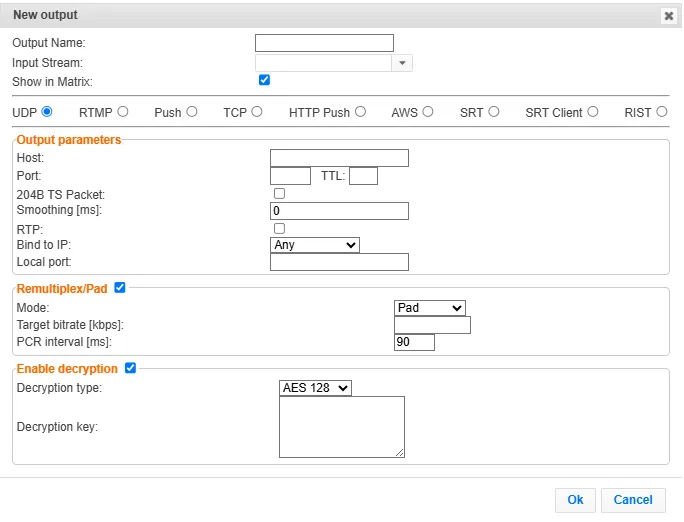Screen dimensions: 684x522
Task: Open the Input Stream dropdown arrow
Action: (x=402, y=63)
